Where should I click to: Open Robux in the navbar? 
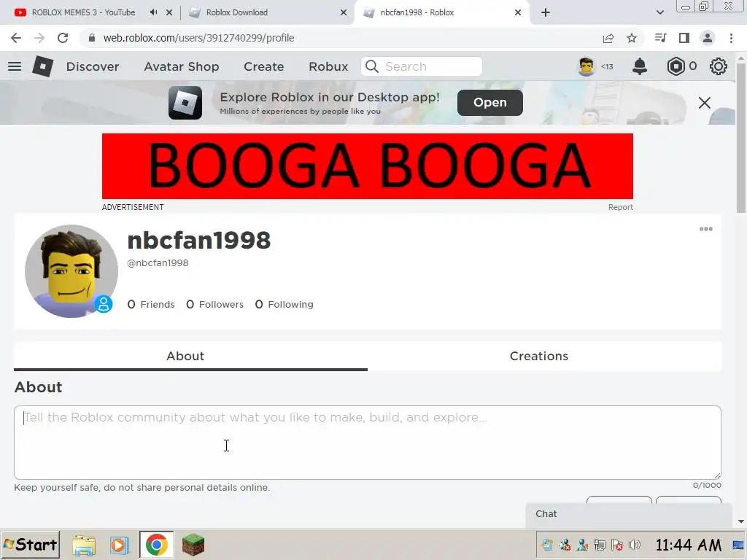click(x=328, y=66)
